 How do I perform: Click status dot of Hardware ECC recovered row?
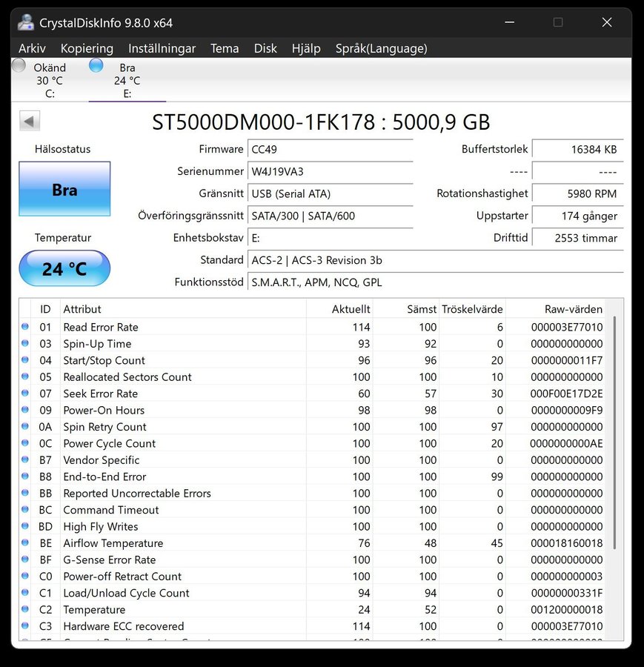tap(25, 625)
